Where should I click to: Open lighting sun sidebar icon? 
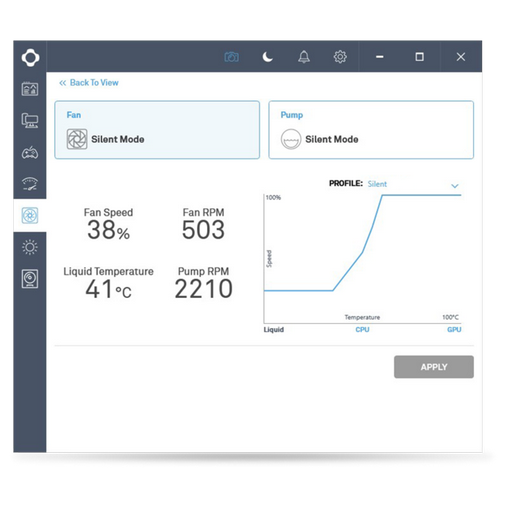(30, 247)
